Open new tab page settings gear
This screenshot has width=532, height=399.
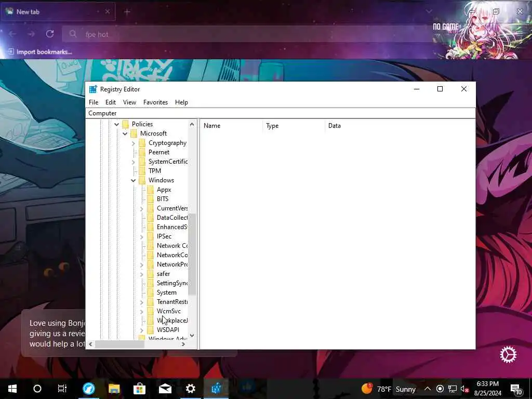click(508, 355)
